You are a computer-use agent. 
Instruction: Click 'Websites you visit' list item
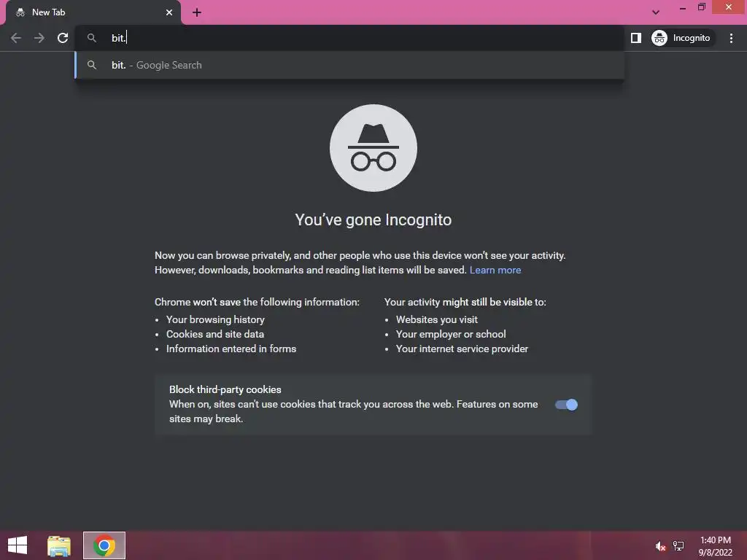(x=437, y=319)
